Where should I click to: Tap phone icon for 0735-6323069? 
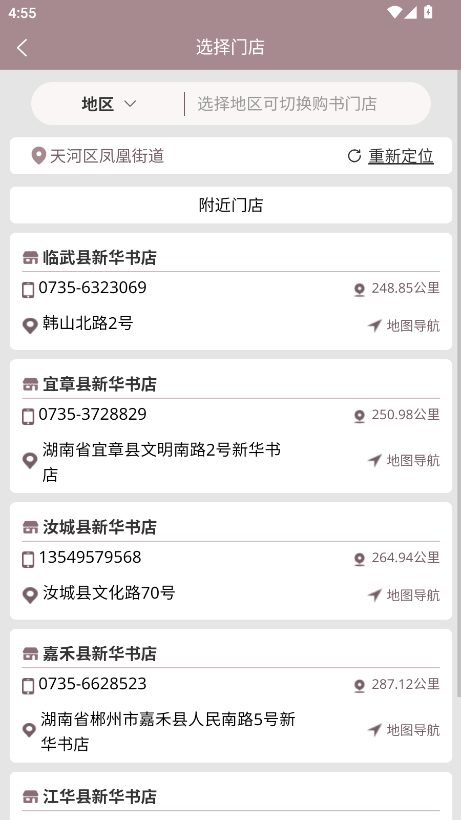tap(28, 289)
